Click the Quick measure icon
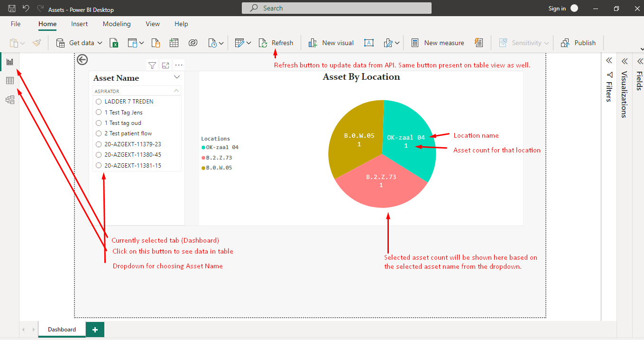Image resolution: width=644 pixels, height=340 pixels. (x=478, y=43)
